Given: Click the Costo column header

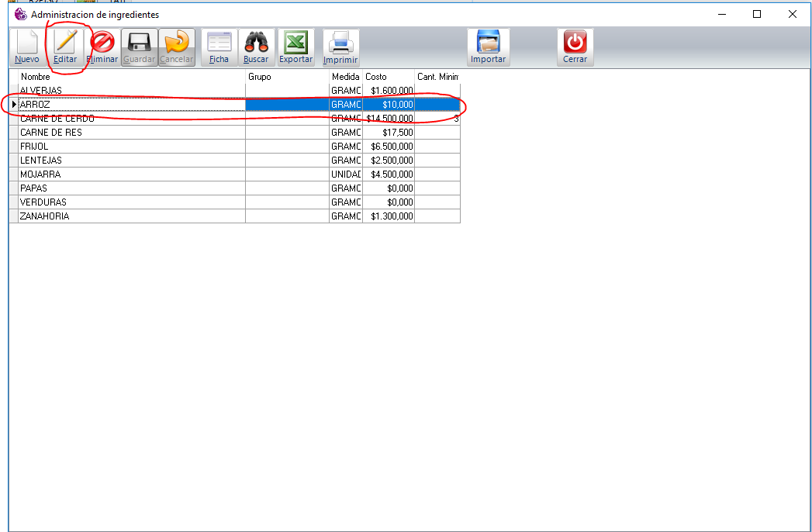Looking at the screenshot, I should click(388, 77).
